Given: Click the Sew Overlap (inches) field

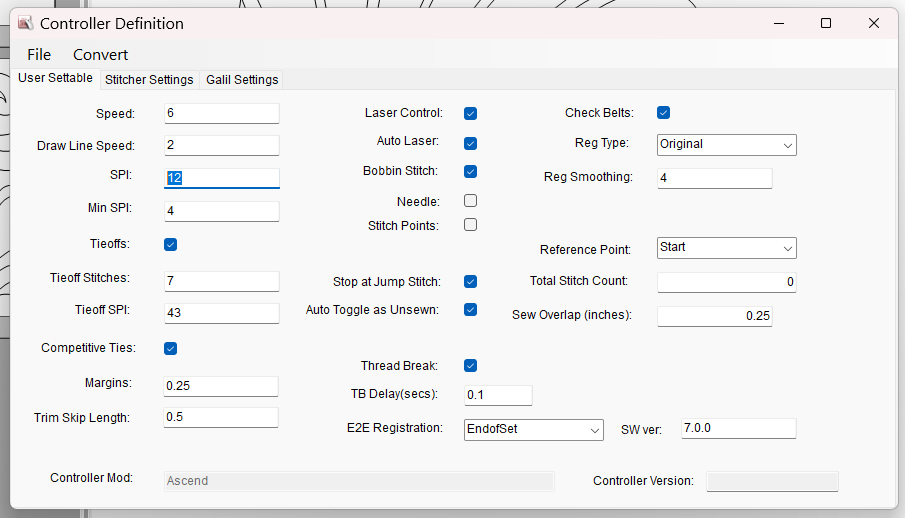Looking at the screenshot, I should coord(715,316).
